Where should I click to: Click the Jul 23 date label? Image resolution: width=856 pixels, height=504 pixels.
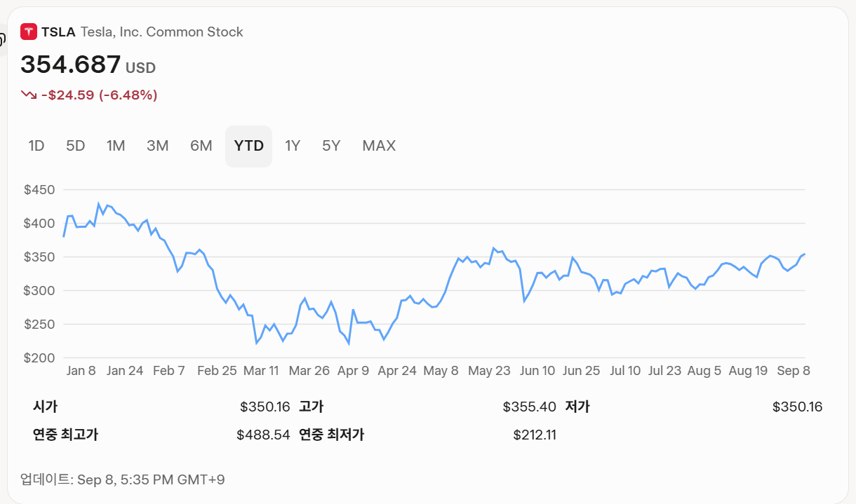click(664, 371)
